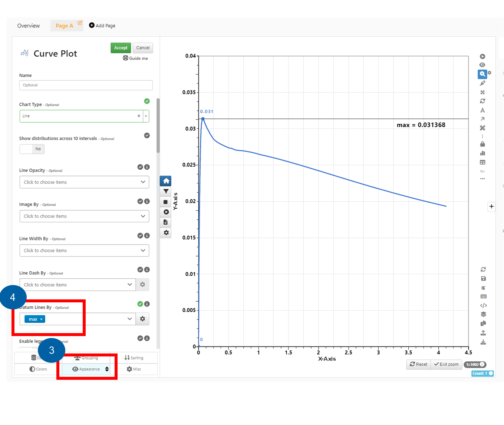Toggle the Datum Lines By green check
Viewport: 504px width, 425px height.
[140, 304]
